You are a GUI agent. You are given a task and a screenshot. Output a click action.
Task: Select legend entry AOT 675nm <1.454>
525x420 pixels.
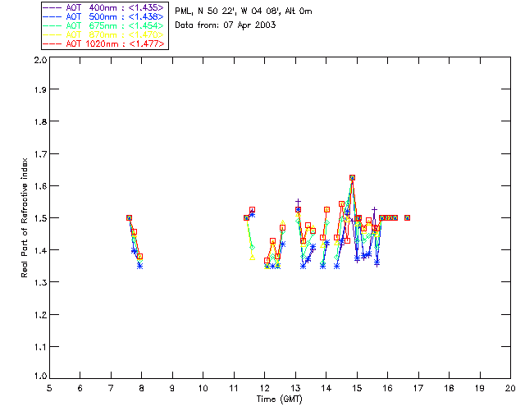103,25
